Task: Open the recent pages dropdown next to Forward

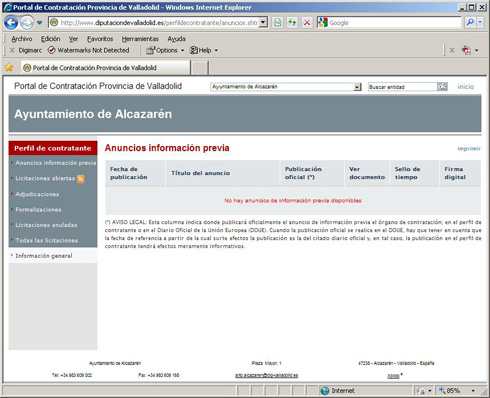Action: (x=39, y=23)
